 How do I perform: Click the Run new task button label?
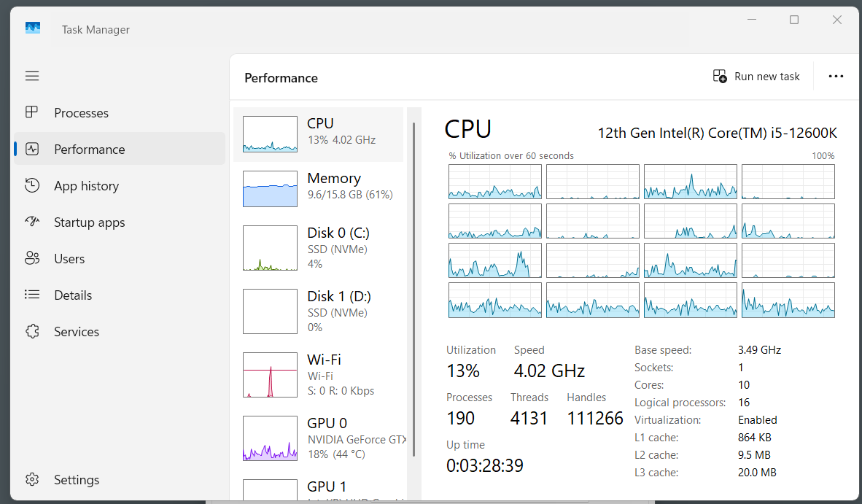tap(767, 77)
